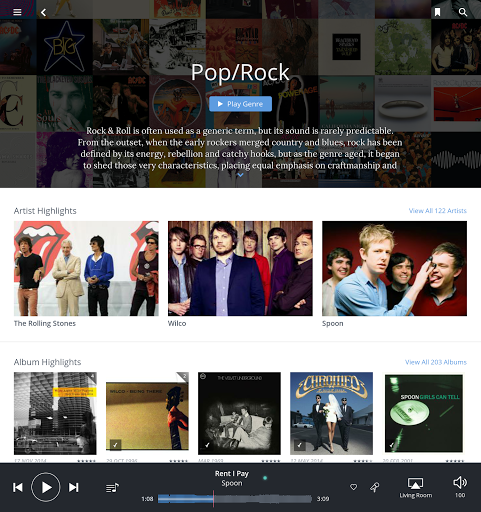This screenshot has width=481, height=512.
Task: Seek within the Rent I Pay waveform bar
Action: (235, 499)
